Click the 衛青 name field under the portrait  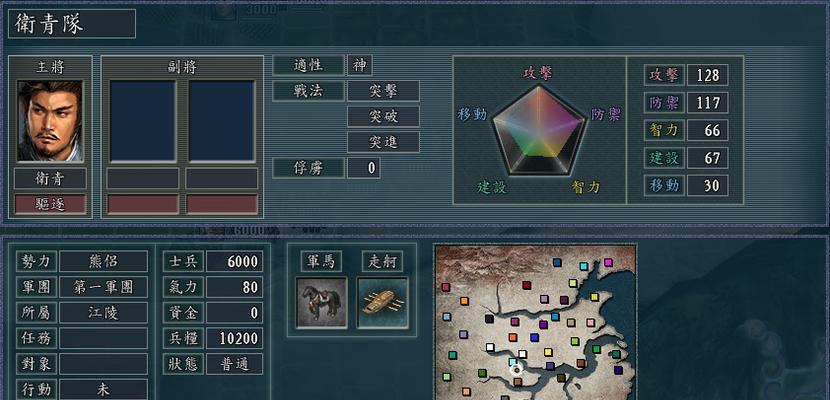[x=50, y=179]
